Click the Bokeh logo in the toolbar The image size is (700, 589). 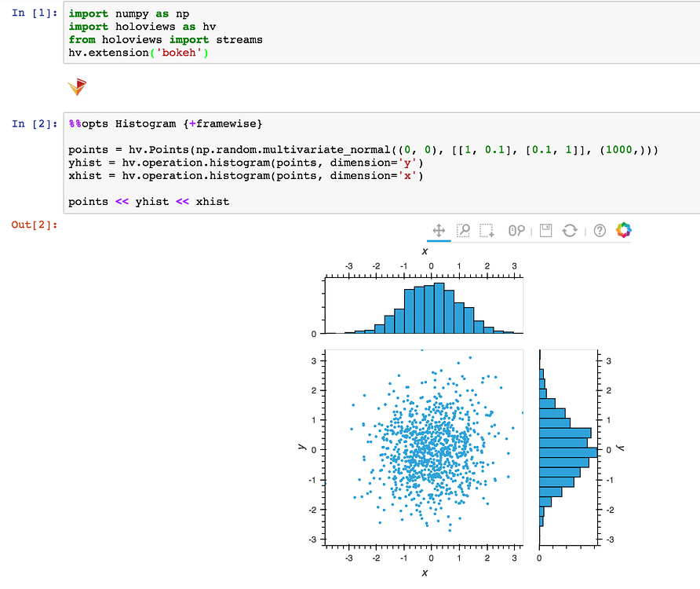624,231
